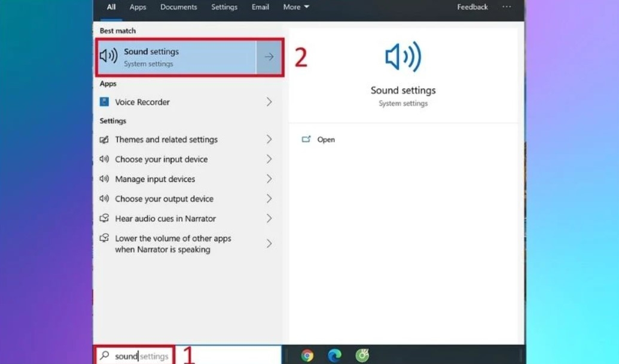Switch to the Settings tab
The height and width of the screenshot is (364, 619).
pyautogui.click(x=224, y=7)
